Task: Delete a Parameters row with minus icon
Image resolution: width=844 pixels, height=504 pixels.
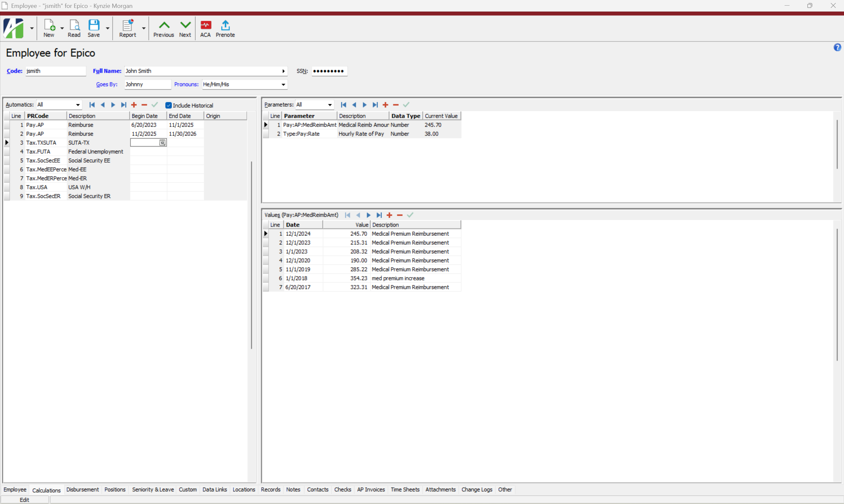Action: click(x=395, y=105)
